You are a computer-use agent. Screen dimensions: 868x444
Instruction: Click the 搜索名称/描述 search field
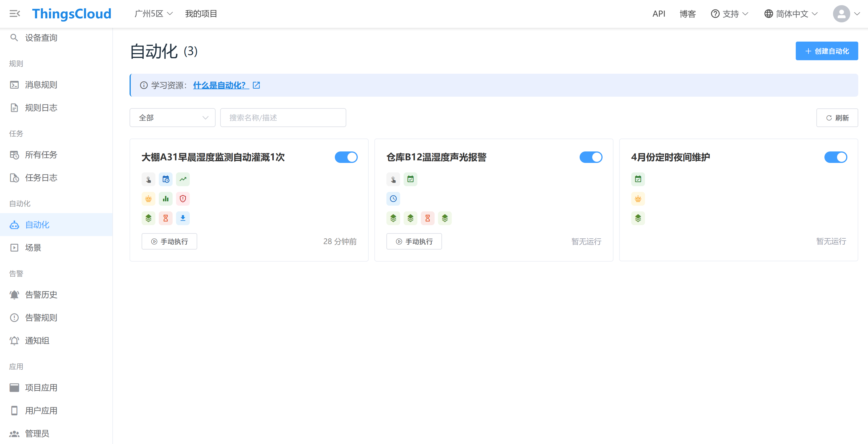pos(283,118)
